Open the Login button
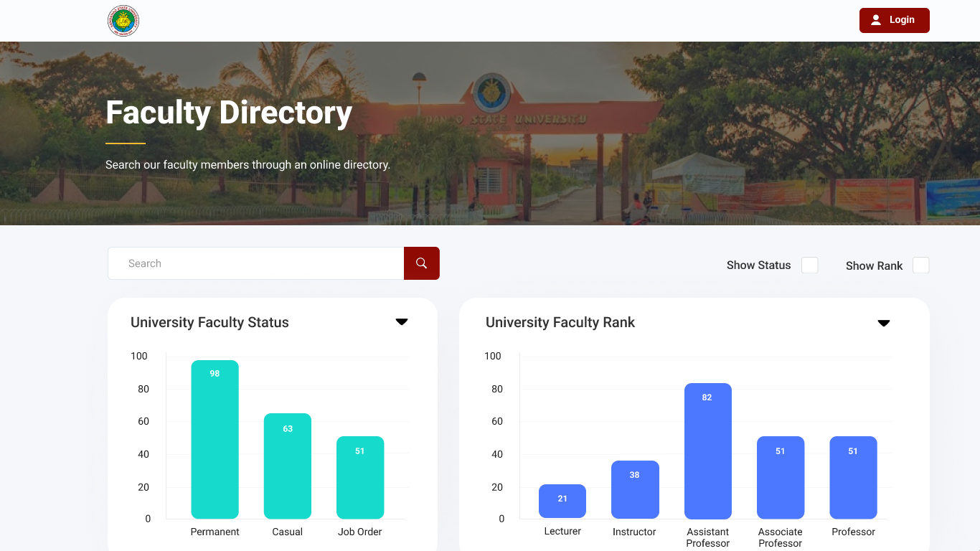 [895, 20]
